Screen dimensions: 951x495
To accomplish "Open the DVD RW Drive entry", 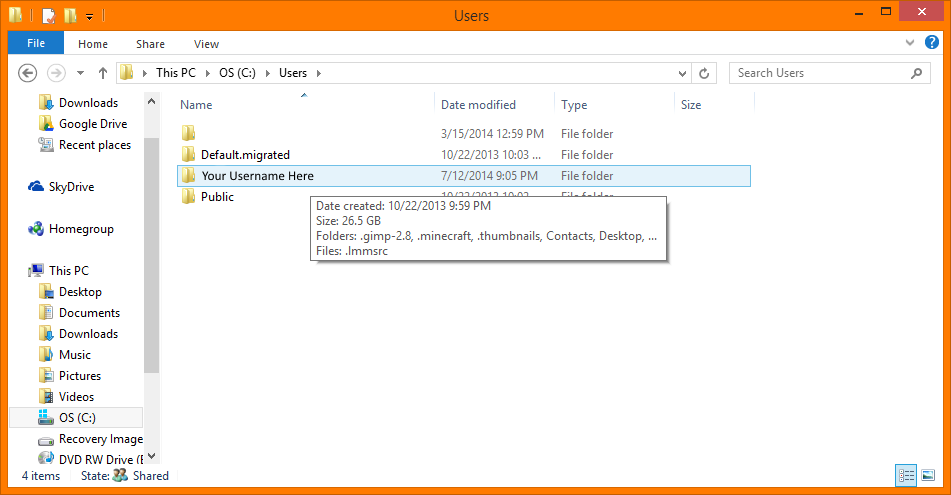I will [x=101, y=460].
